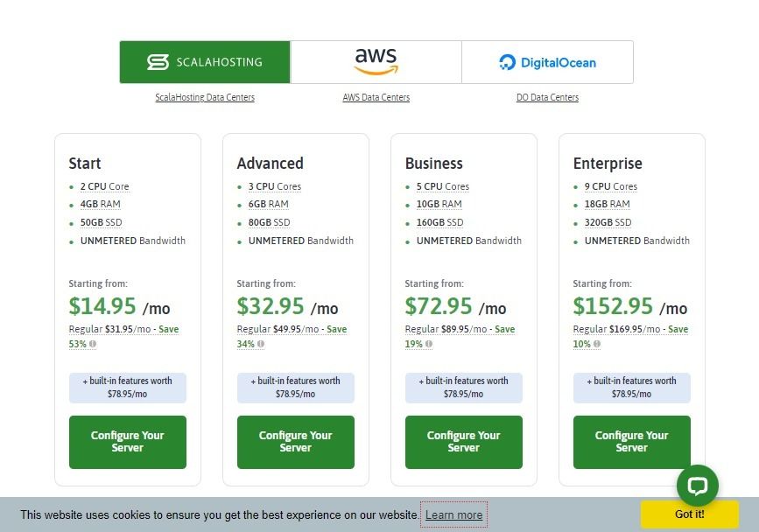This screenshot has height=532, width=759.
Task: Open DO Data Centers link
Action: coord(547,97)
